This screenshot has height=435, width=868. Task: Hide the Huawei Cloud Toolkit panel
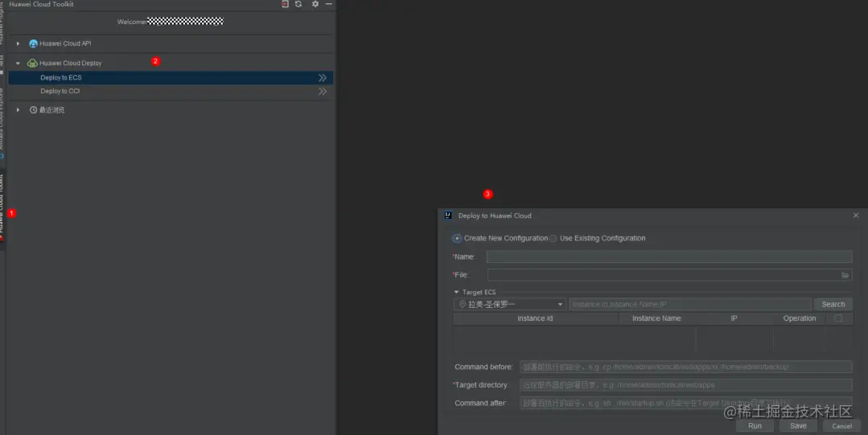(329, 4)
